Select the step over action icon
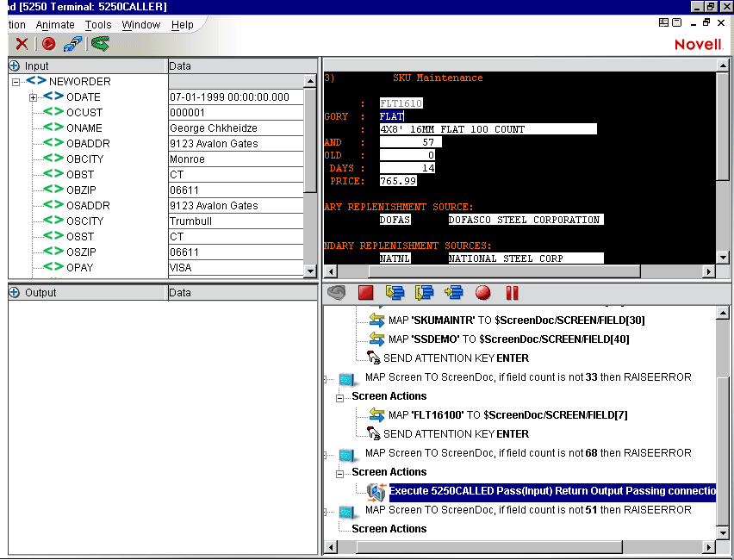 tap(425, 292)
